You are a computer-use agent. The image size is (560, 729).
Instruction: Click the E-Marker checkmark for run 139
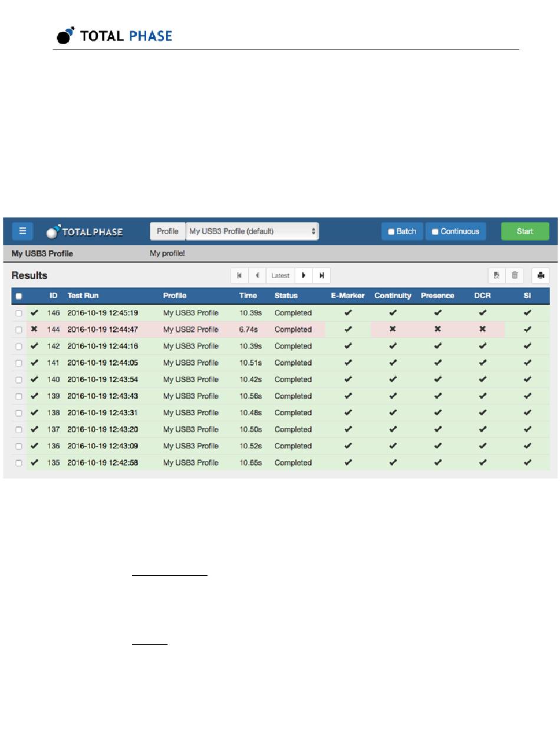tap(348, 396)
